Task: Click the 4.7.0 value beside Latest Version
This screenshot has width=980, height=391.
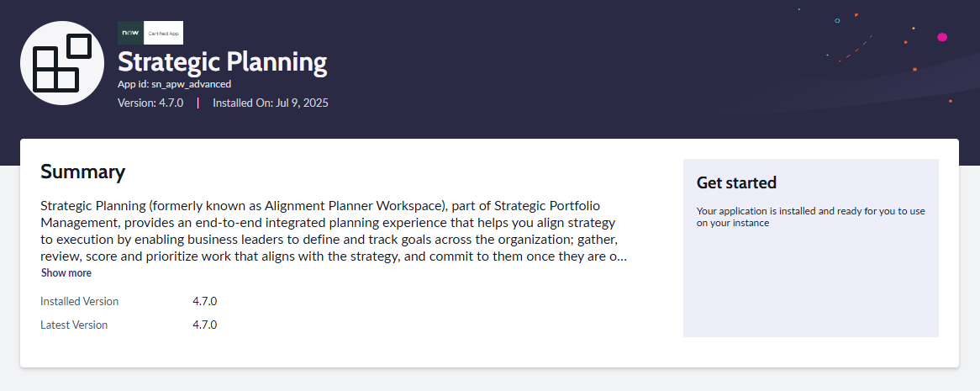Action: click(x=204, y=325)
